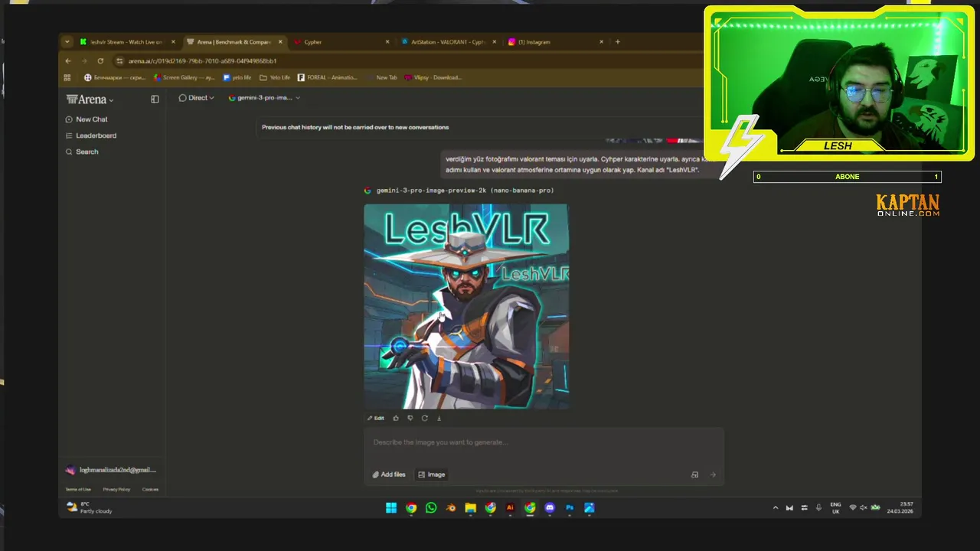This screenshot has width=980, height=551.
Task: Open File Explorer from the taskbar
Action: tap(471, 507)
